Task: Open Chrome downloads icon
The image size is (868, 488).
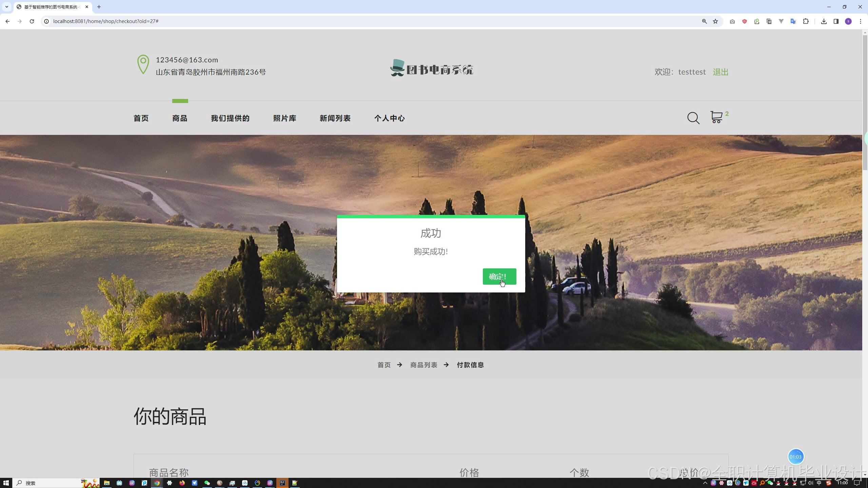Action: (x=824, y=21)
